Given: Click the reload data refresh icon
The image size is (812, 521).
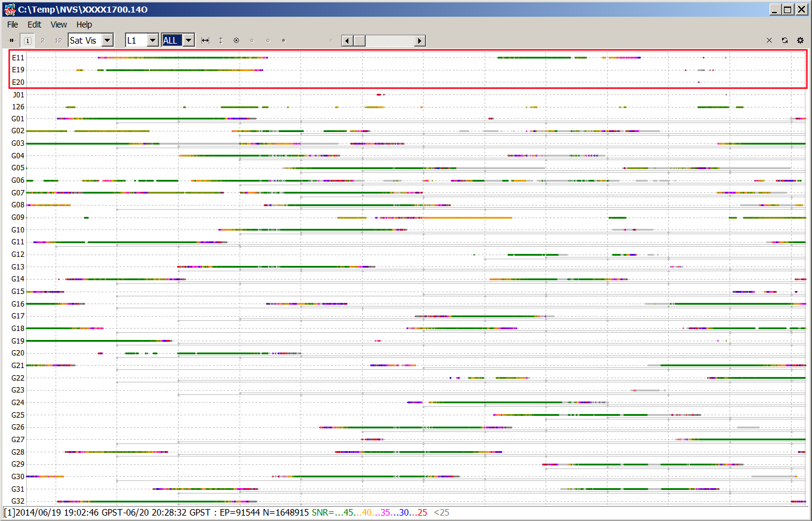Looking at the screenshot, I should [x=785, y=41].
